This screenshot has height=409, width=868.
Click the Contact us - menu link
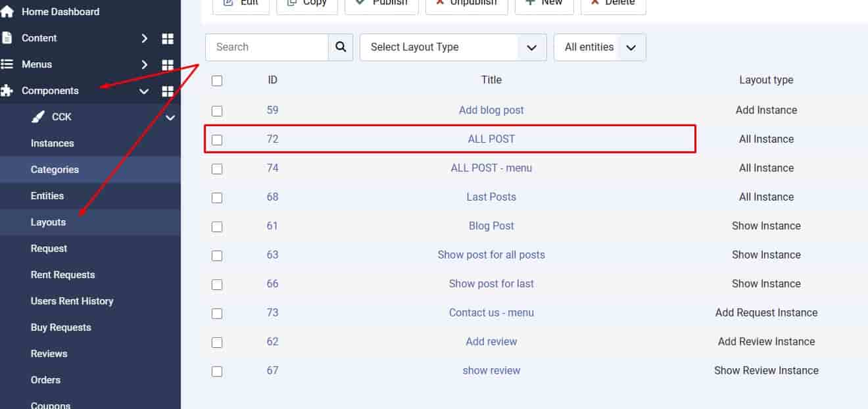(491, 313)
